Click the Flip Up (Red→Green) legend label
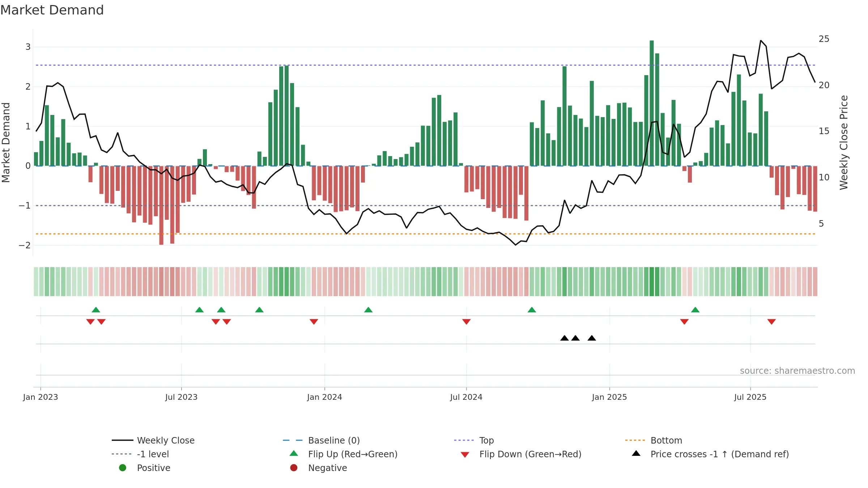The width and height of the screenshot is (868, 488). click(353, 454)
